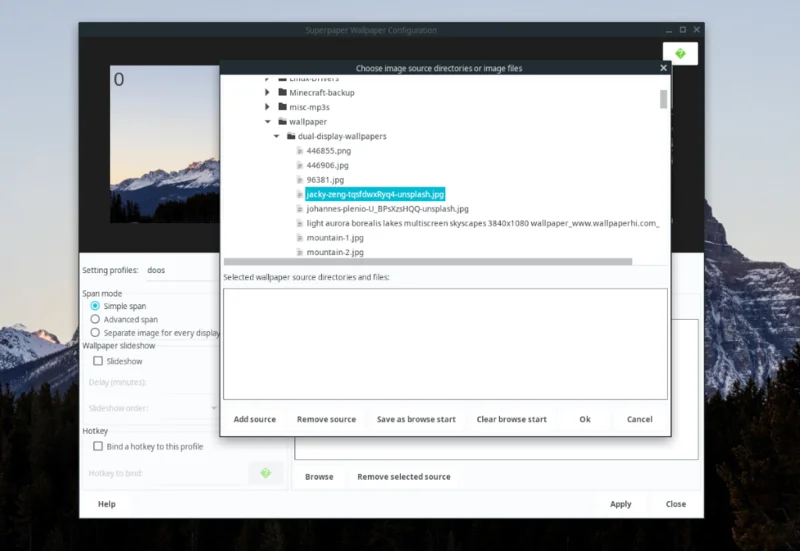Click the file icon beside light aurora borealis file
Screen dimensions: 800x551
pos(300,223)
